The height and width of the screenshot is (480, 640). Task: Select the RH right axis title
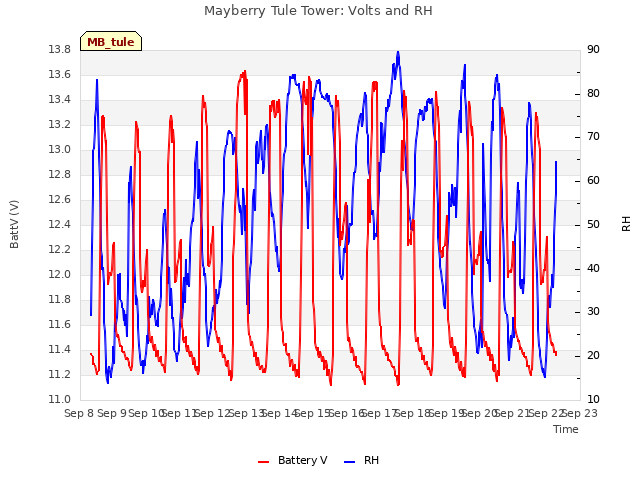pos(626,224)
